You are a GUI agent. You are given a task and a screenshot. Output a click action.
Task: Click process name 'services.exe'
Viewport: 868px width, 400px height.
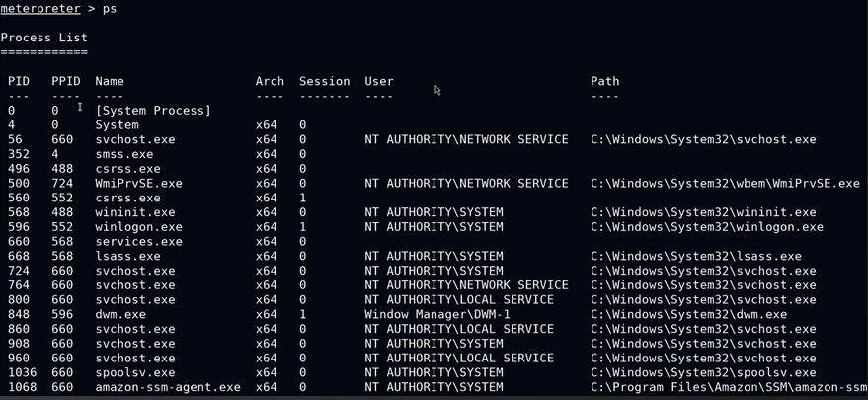(138, 242)
